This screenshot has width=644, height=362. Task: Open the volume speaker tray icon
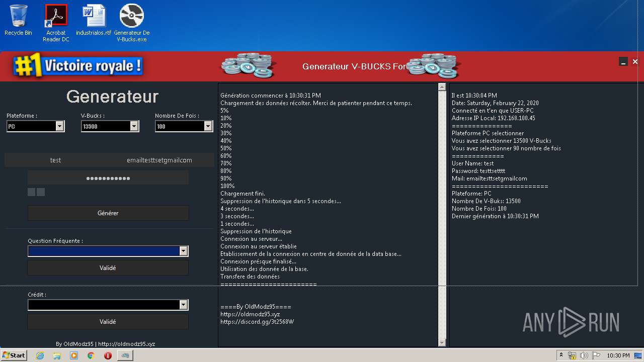584,355
